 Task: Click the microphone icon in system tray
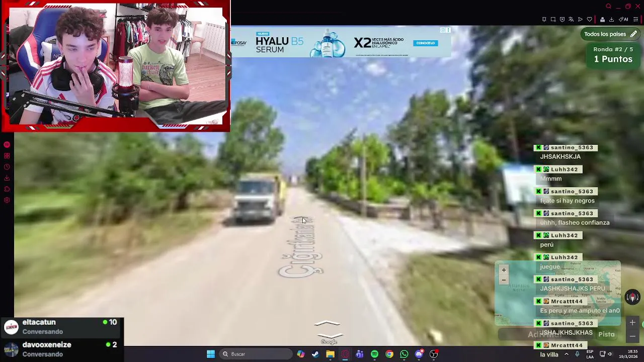click(x=577, y=354)
